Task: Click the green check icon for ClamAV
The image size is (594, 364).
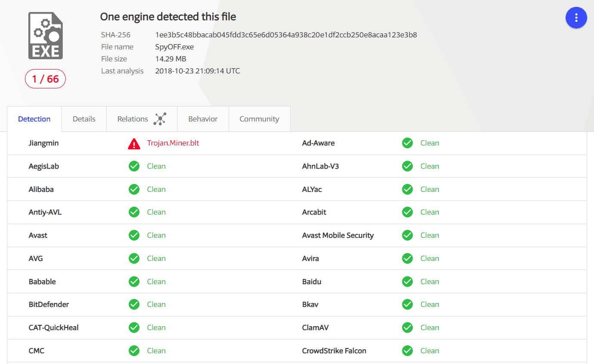Action: [407, 328]
